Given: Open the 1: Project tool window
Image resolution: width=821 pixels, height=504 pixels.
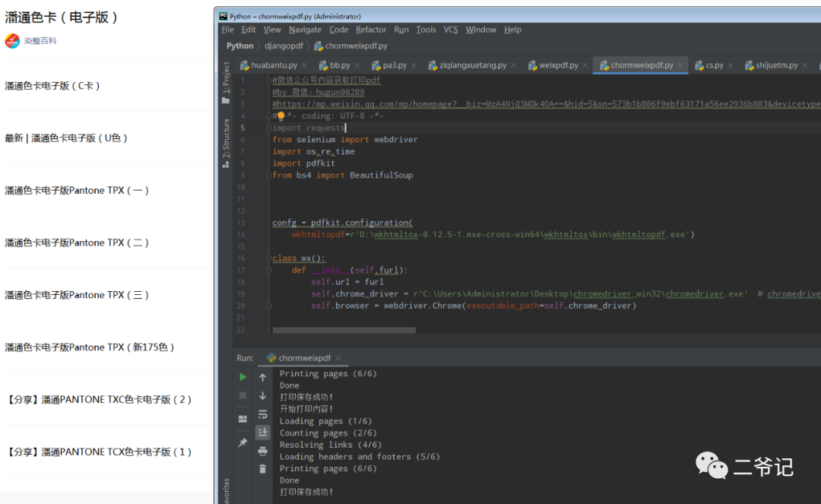Looking at the screenshot, I should pos(227,83).
